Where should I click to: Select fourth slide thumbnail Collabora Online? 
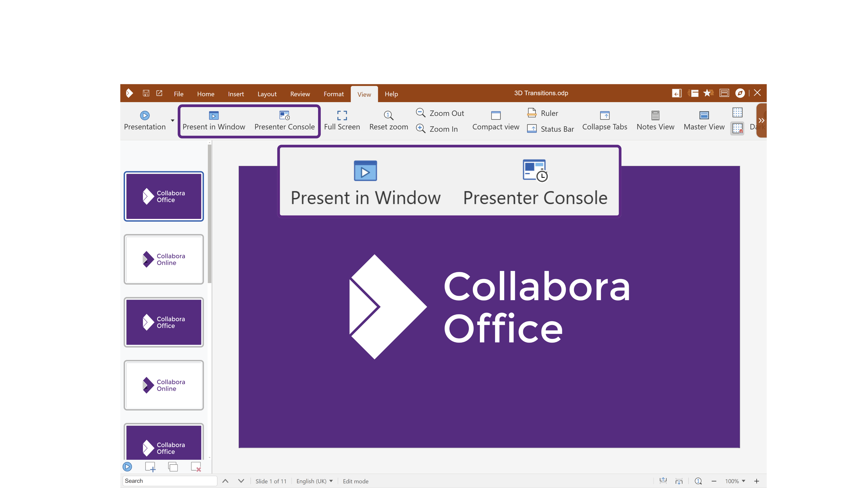(x=164, y=385)
